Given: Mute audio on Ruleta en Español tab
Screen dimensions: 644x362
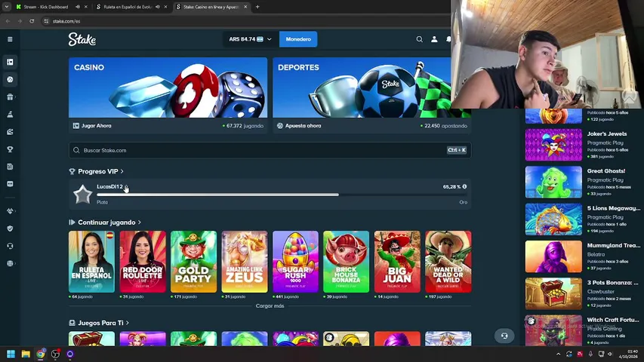Looking at the screenshot, I should point(158,7).
